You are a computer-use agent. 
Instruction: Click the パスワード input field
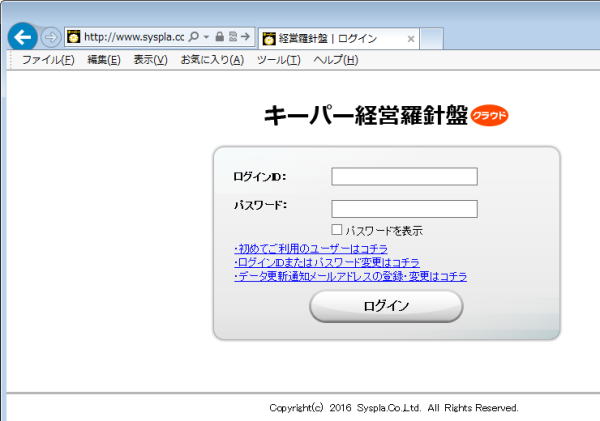(x=404, y=209)
